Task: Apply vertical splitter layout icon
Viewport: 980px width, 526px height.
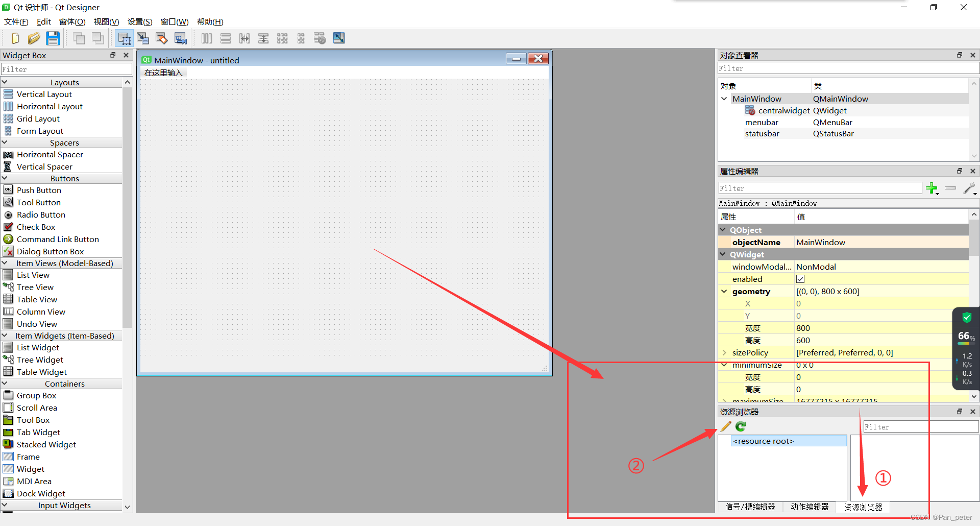Action: pyautogui.click(x=263, y=38)
